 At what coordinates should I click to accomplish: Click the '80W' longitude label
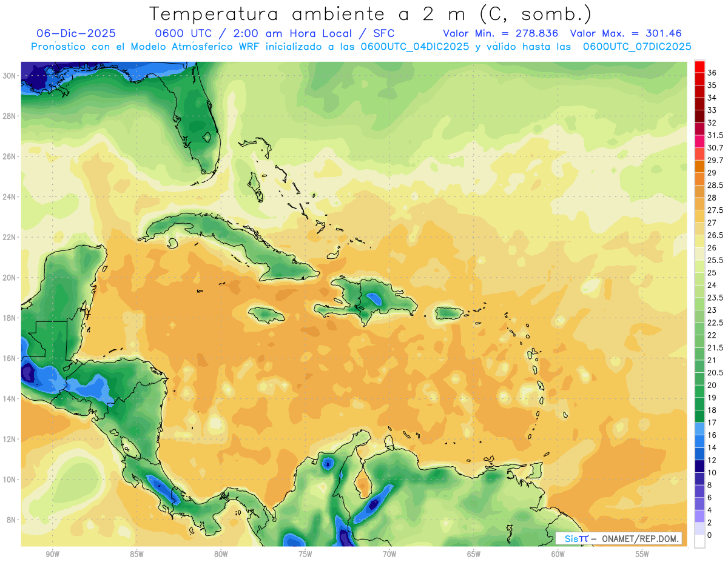tap(221, 555)
